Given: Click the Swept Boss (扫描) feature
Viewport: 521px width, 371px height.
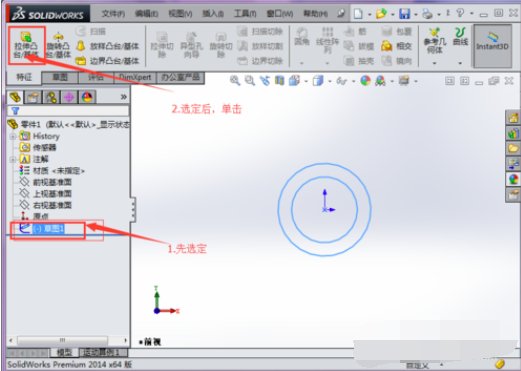Looking at the screenshot, I should coord(91,31).
